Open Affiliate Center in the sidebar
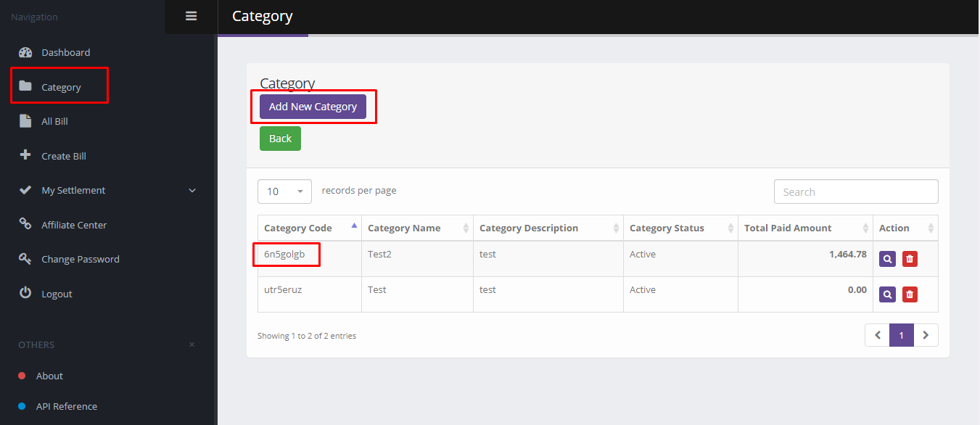 [x=74, y=225]
